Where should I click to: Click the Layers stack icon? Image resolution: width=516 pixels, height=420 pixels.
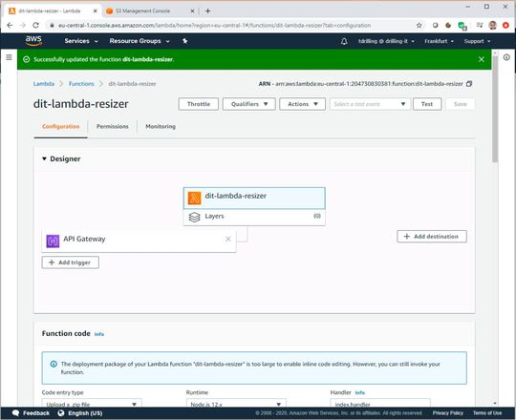195,217
